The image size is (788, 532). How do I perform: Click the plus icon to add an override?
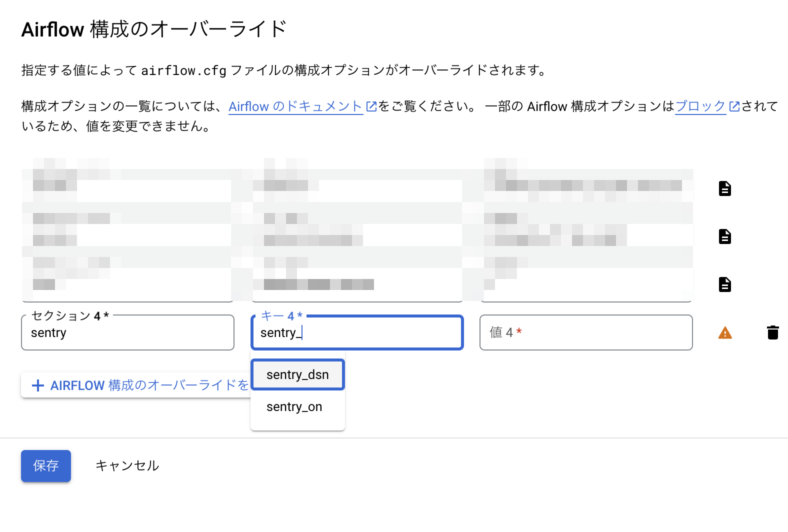pyautogui.click(x=38, y=385)
